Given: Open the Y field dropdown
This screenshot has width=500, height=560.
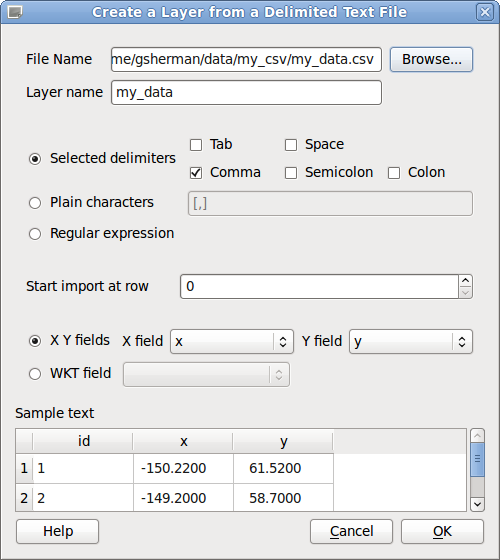Looking at the screenshot, I should [411, 342].
